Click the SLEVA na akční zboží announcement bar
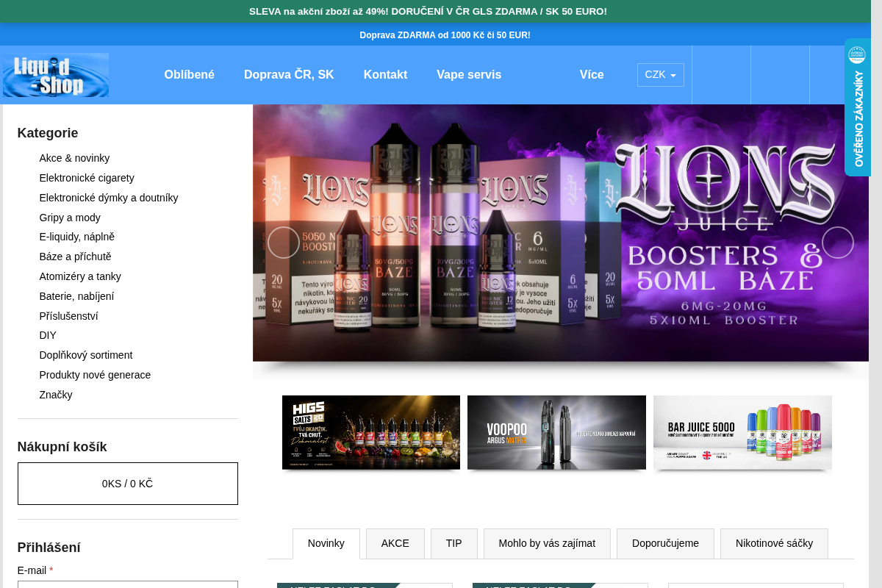Image resolution: width=882 pixels, height=588 pixels. (428, 11)
